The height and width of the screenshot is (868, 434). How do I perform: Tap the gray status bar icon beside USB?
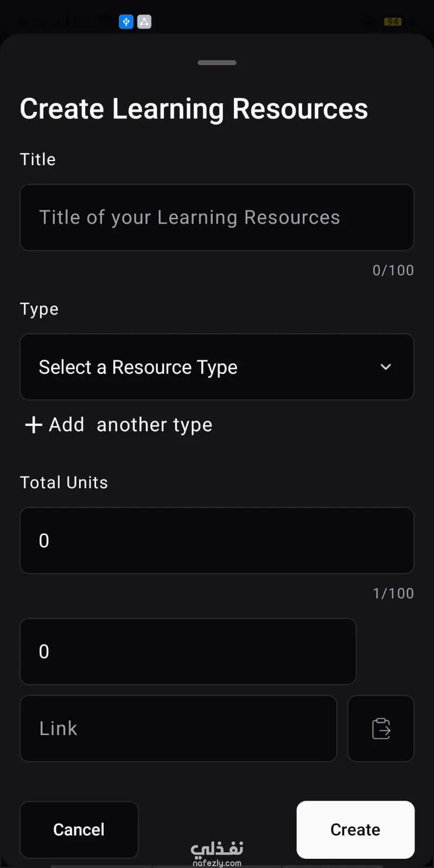coord(144,22)
